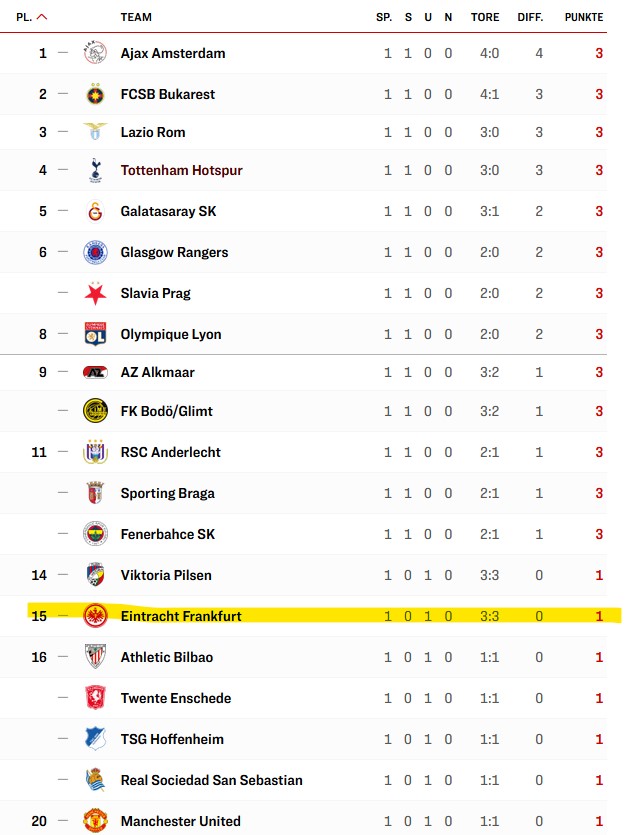The width and height of the screenshot is (632, 835).
Task: Open the Glasgow Rangers team link
Action: pos(174,252)
